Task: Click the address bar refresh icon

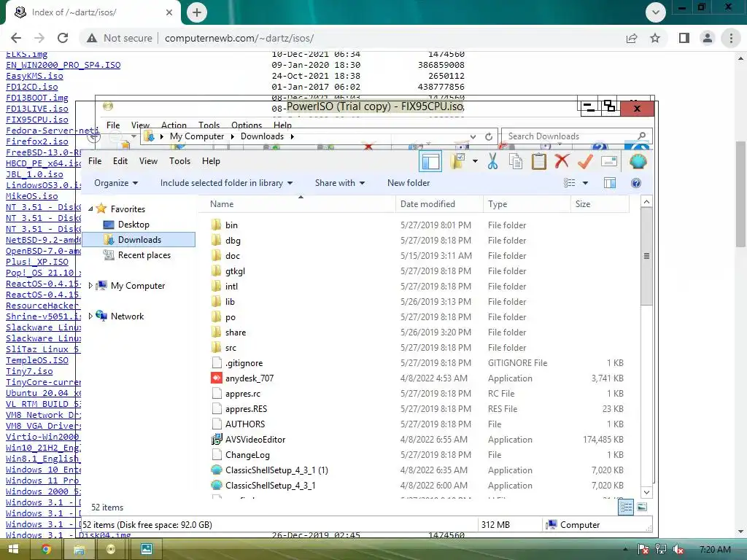Action: pos(489,136)
